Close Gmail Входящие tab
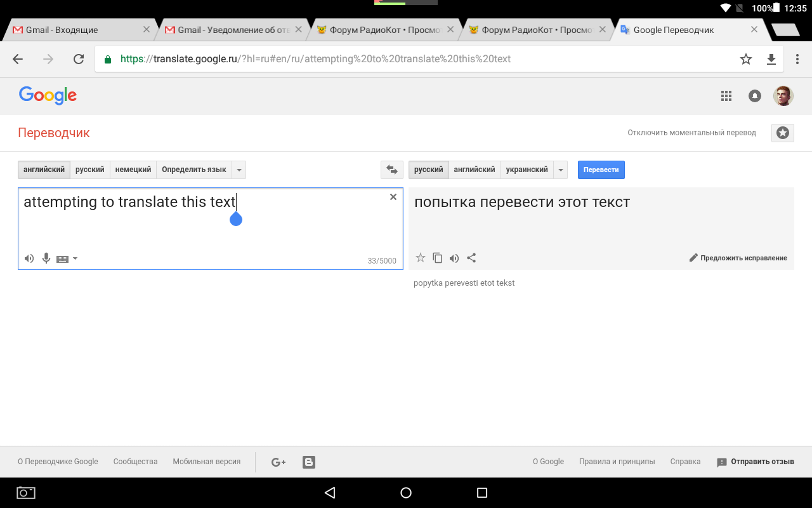The height and width of the screenshot is (508, 812). click(x=146, y=29)
